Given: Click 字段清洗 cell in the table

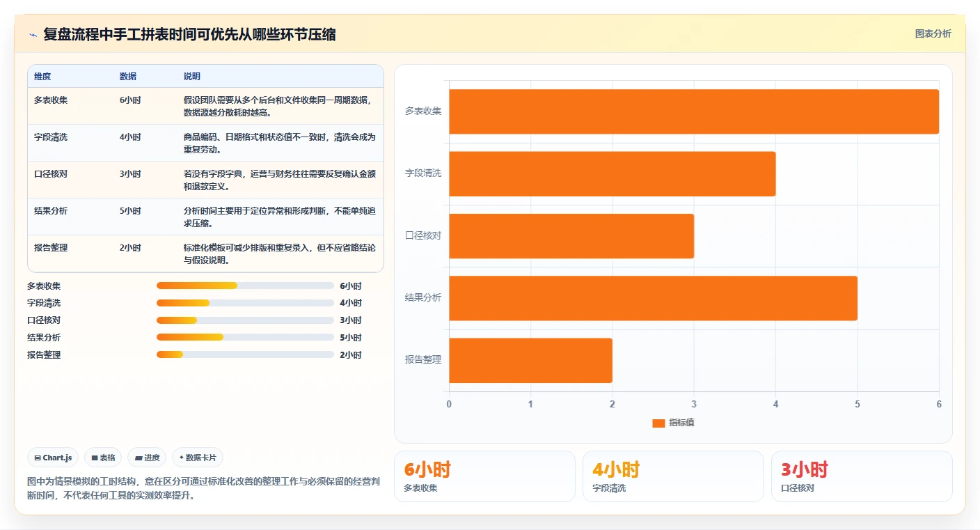Looking at the screenshot, I should [51, 137].
